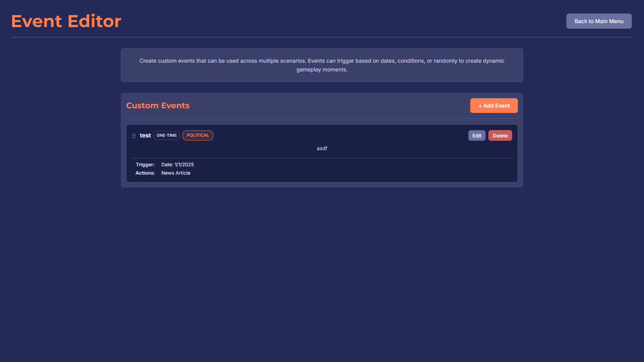Click the plus icon in Add Event
The height and width of the screenshot is (362, 644).
click(480, 106)
